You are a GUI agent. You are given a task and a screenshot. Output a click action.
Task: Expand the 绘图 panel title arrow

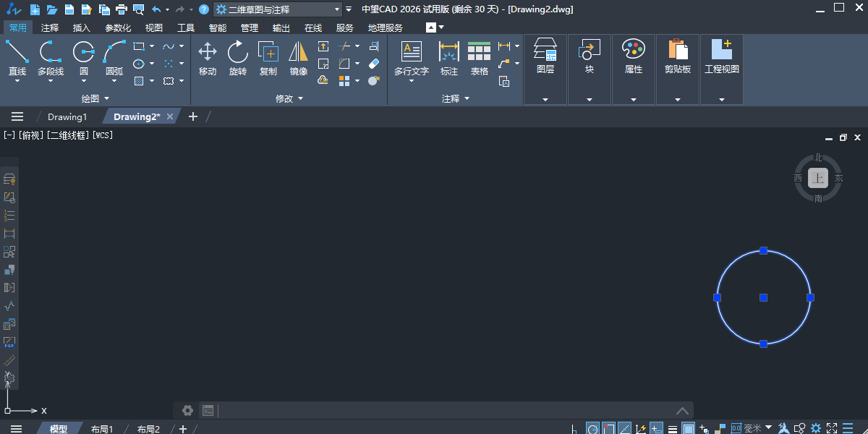107,98
